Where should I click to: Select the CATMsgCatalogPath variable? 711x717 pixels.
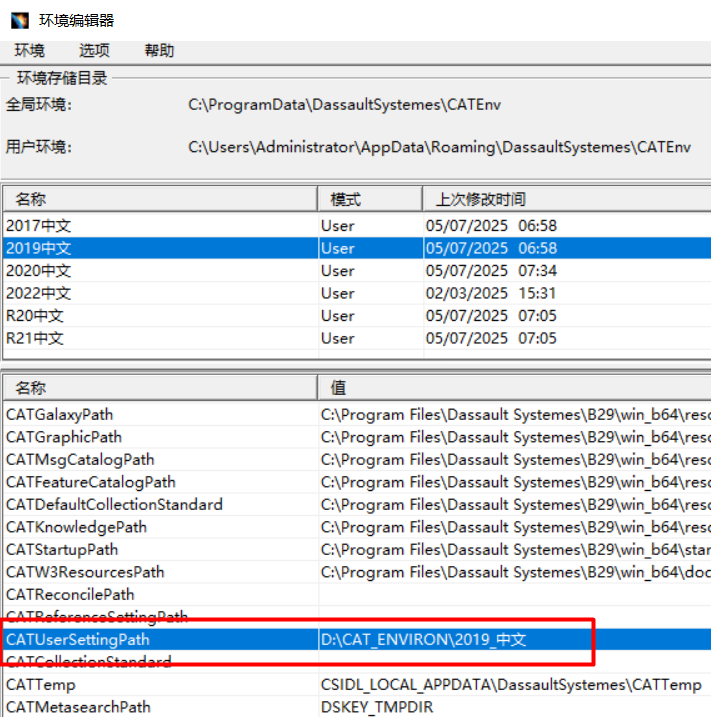pyautogui.click(x=80, y=460)
